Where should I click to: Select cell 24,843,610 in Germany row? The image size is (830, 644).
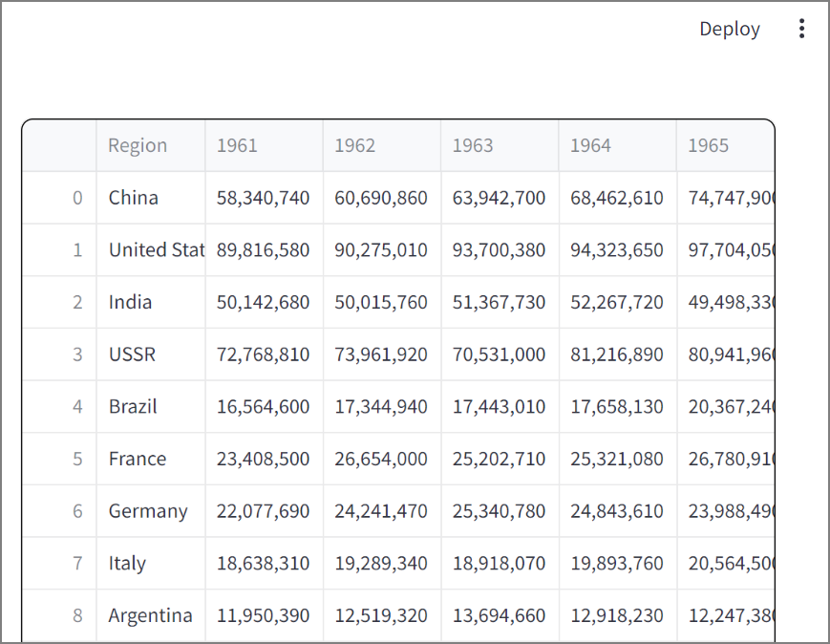(x=618, y=511)
